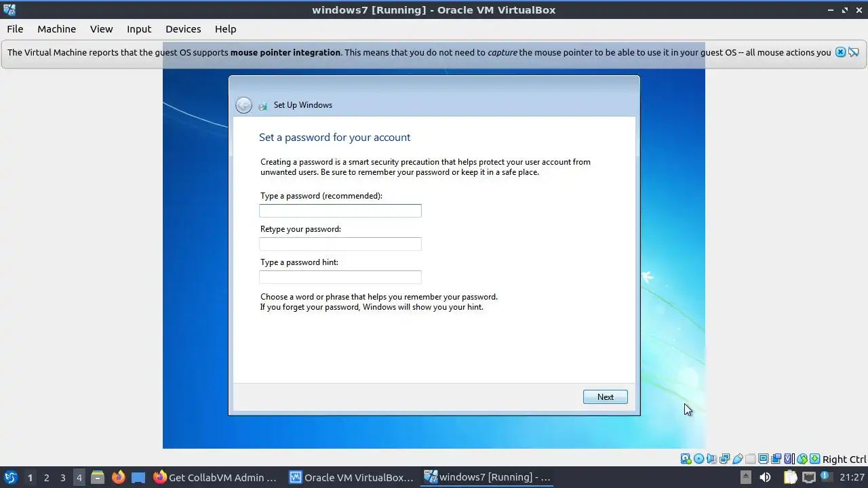Switch to Oracle VM VirtualBox Manager window
The image size is (868, 488).
[x=351, y=477]
